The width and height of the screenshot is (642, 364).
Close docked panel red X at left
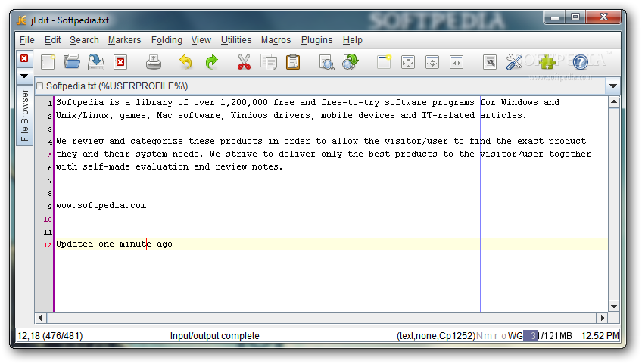pos(24,58)
